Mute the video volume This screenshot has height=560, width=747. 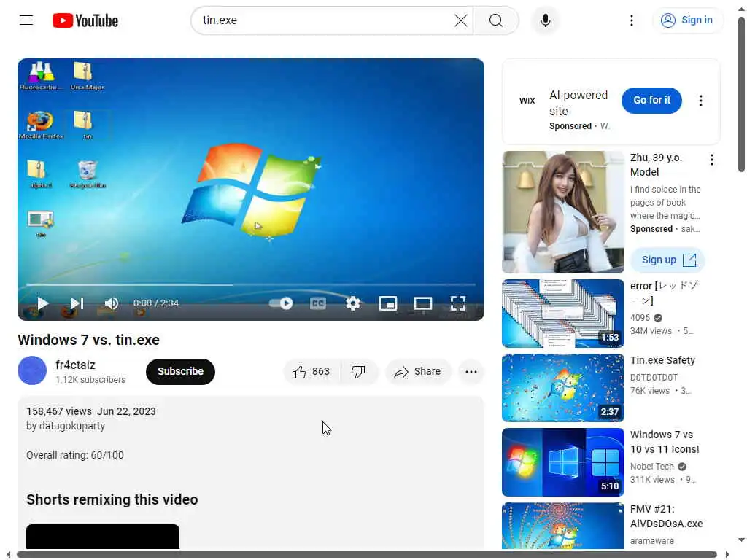tap(111, 303)
